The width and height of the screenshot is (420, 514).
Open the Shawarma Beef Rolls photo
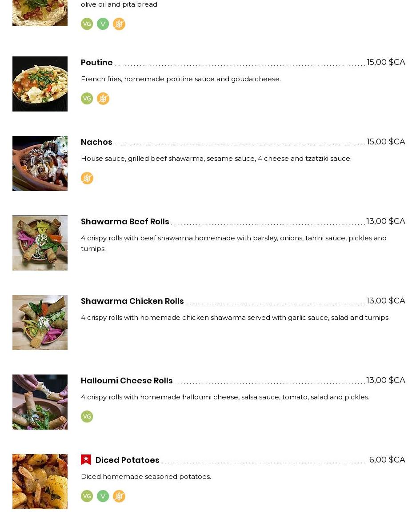40,243
